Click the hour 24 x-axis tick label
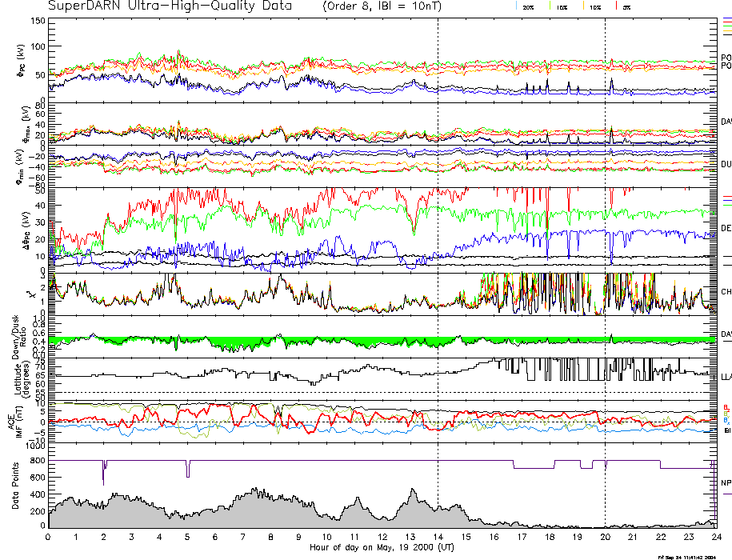This screenshot has width=732, height=560. coord(715,538)
